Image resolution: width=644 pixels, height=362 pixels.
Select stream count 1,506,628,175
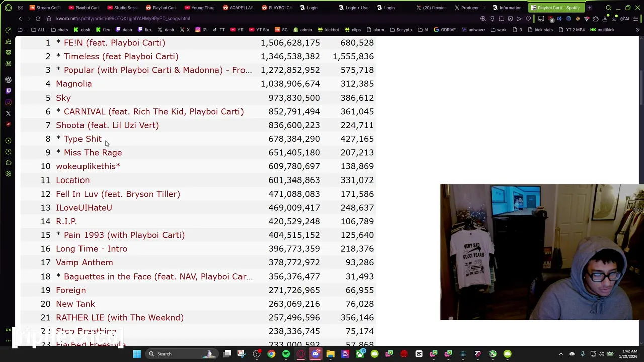pyautogui.click(x=290, y=43)
